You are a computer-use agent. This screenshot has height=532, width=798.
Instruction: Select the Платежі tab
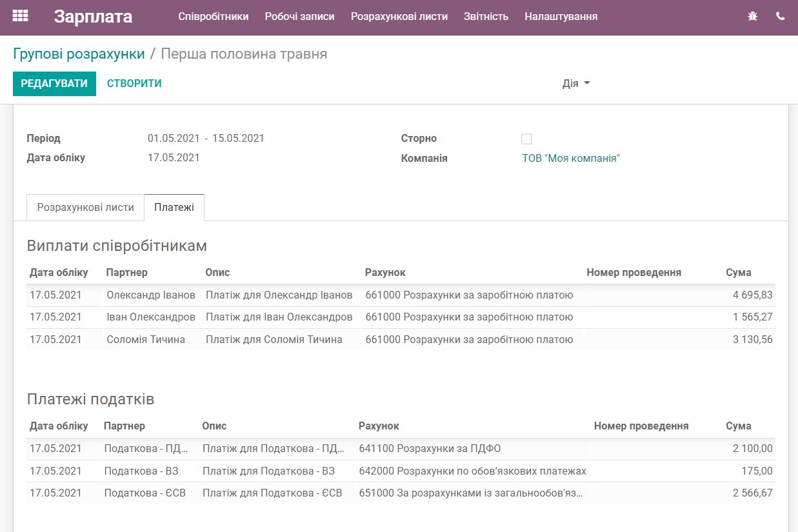pos(174,208)
